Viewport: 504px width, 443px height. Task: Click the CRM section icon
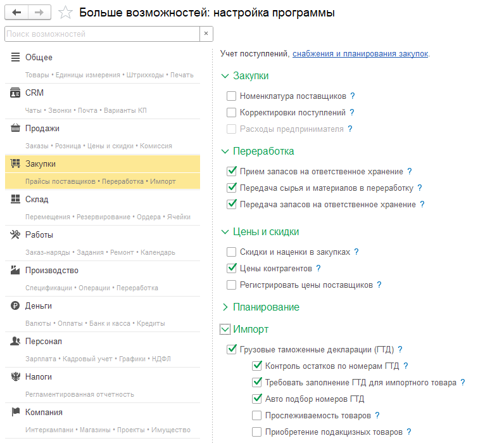pyautogui.click(x=16, y=93)
